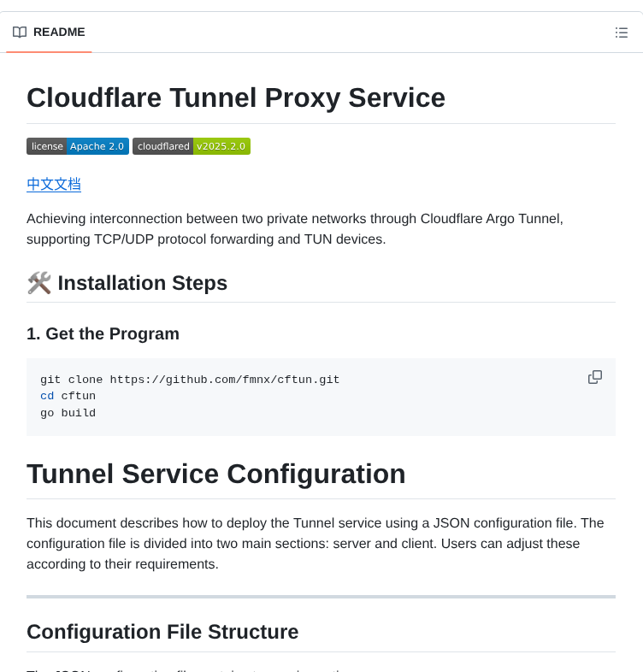Click the 'This document describes' paragraph
Image resolution: width=643 pixels, height=672 pixels.
click(x=315, y=544)
